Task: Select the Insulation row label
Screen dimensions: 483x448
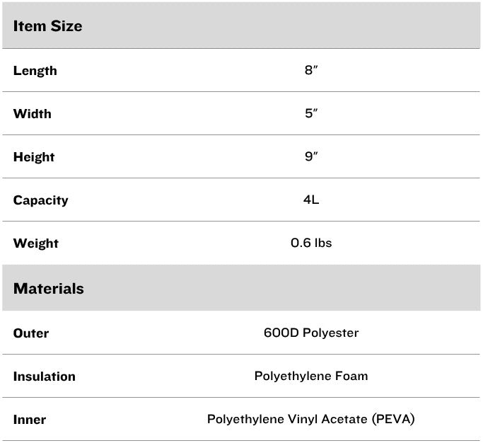Action: pyautogui.click(x=44, y=377)
